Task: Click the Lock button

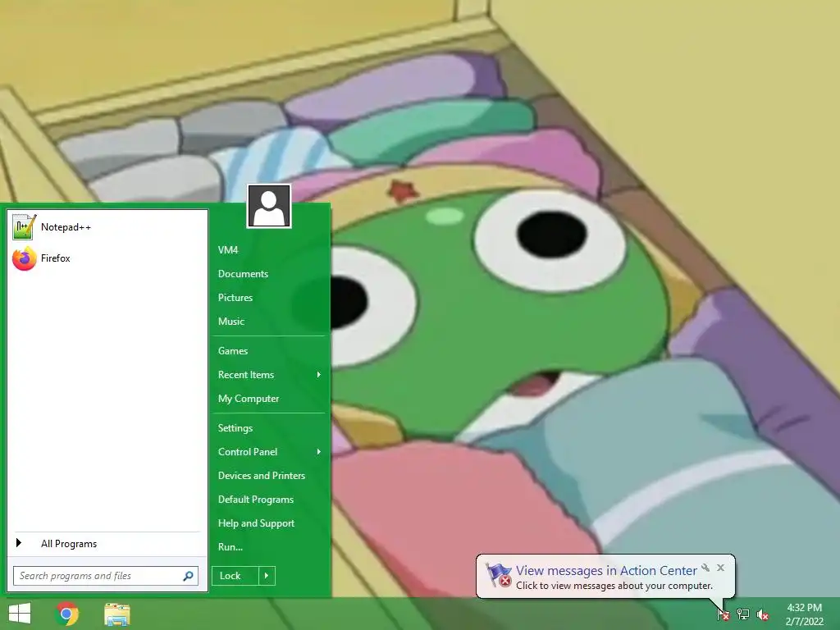Action: click(235, 576)
